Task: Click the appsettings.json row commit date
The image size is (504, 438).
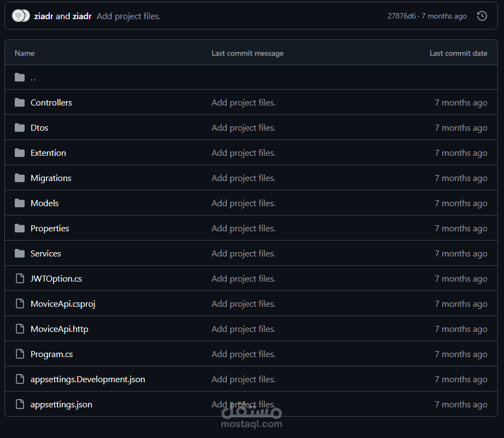Action: [x=461, y=404]
